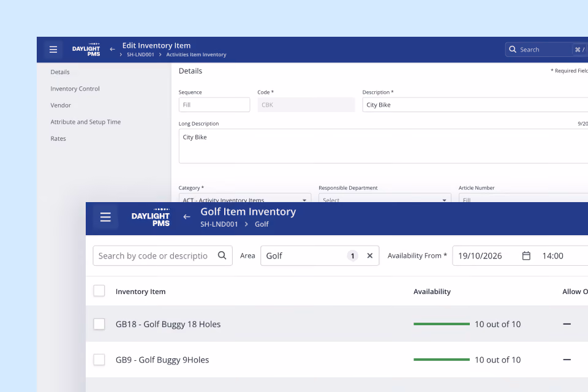Click Inventory Item column header
The height and width of the screenshot is (392, 588).
141,292
